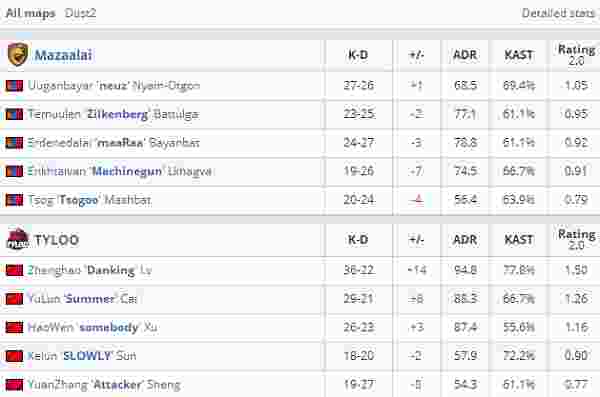Click the TYLOO team logo
Screen dimensions: 600x397
(x=18, y=240)
